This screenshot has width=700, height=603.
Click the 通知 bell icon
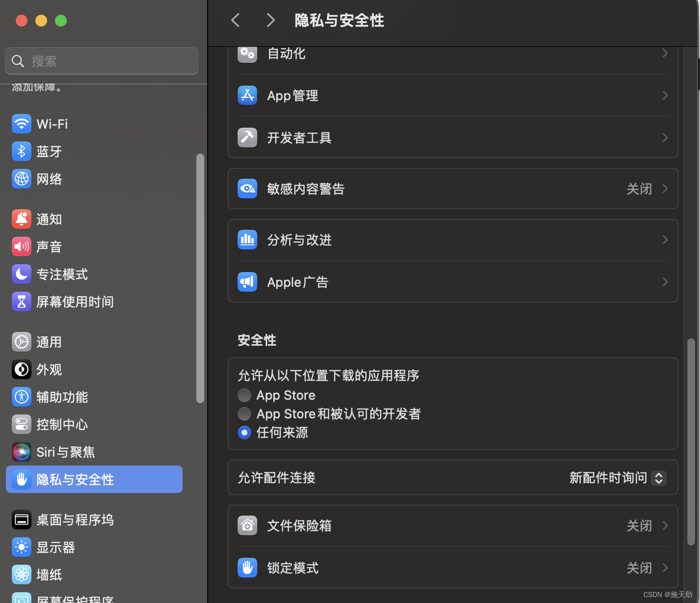(22, 219)
